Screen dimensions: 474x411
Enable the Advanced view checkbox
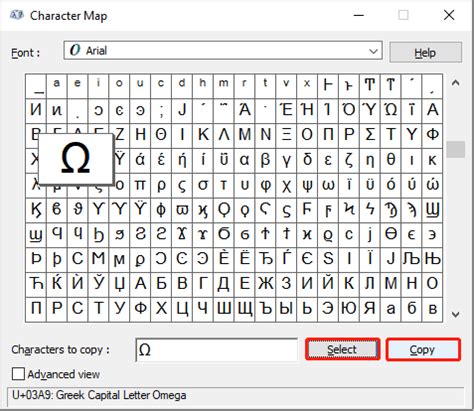tap(18, 374)
